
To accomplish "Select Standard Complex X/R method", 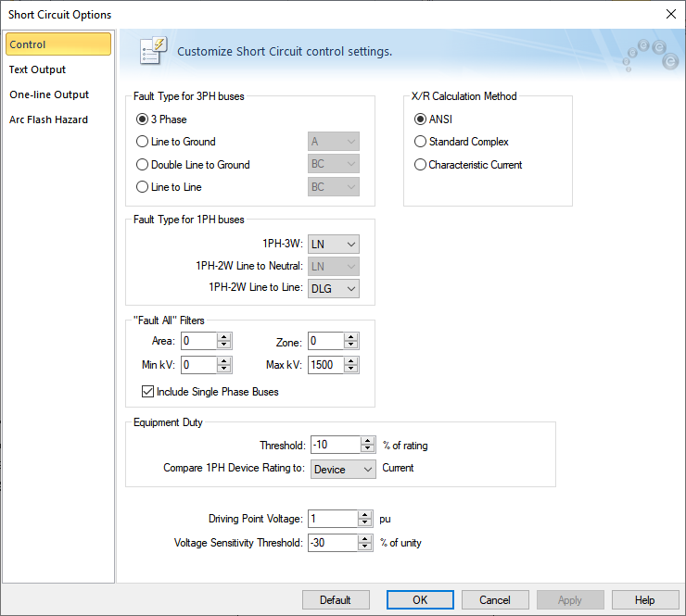I will click(x=421, y=142).
